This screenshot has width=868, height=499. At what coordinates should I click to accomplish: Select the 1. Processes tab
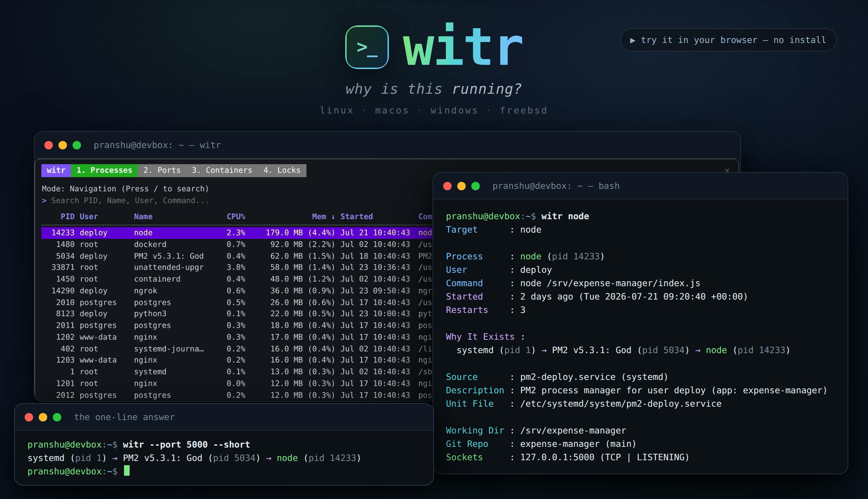tap(104, 171)
